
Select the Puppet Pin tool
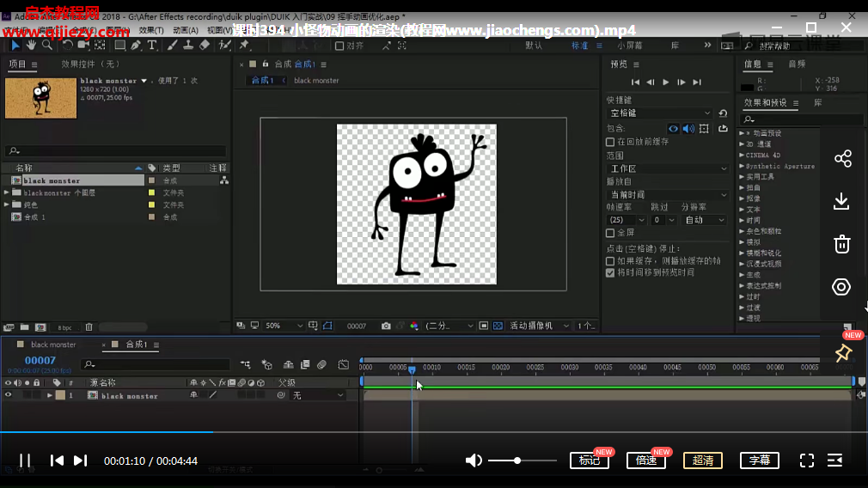pyautogui.click(x=244, y=46)
